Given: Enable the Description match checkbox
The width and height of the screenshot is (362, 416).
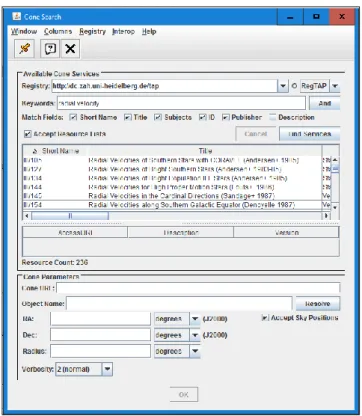Looking at the screenshot, I should pos(273,117).
